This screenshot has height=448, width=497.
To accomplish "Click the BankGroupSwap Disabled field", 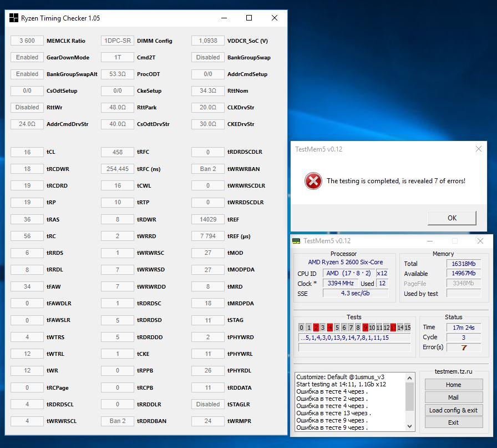I will pyautogui.click(x=208, y=57).
